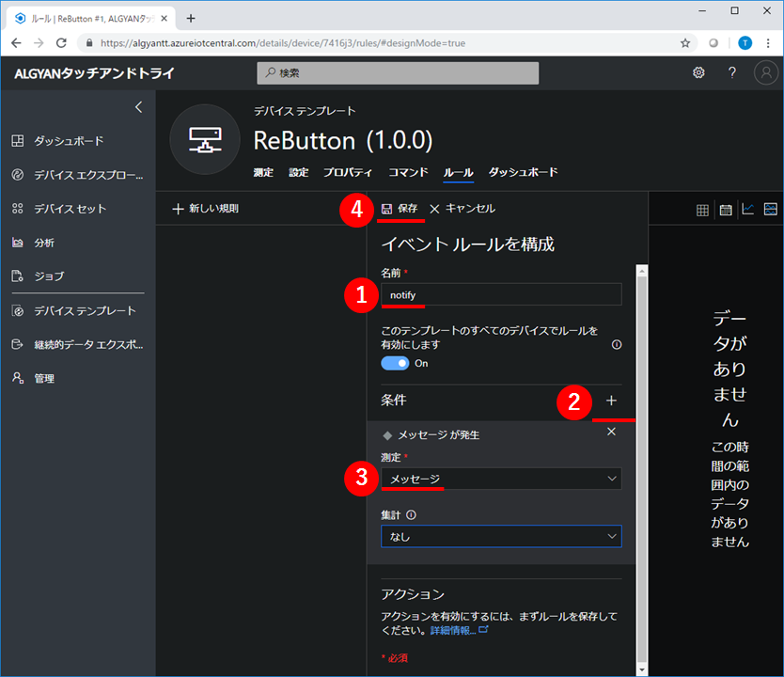Select the ルール tab
Viewport: 784px width, 677px height.
(x=459, y=173)
